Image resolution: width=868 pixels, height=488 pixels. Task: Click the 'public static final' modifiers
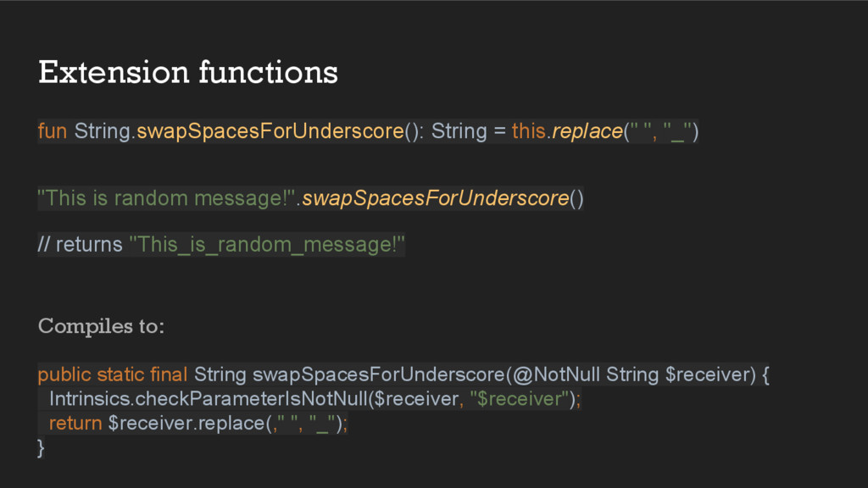click(113, 374)
